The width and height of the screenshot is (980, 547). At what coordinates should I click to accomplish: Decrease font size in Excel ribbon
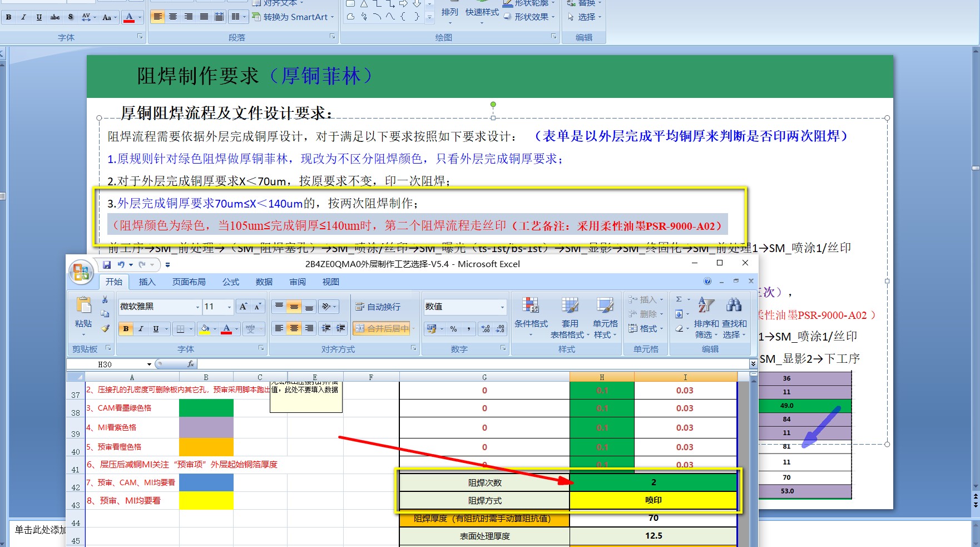pyautogui.click(x=258, y=307)
